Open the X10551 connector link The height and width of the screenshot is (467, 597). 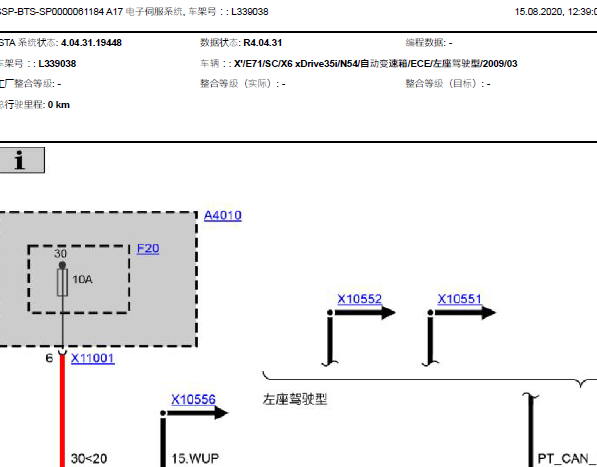point(460,299)
